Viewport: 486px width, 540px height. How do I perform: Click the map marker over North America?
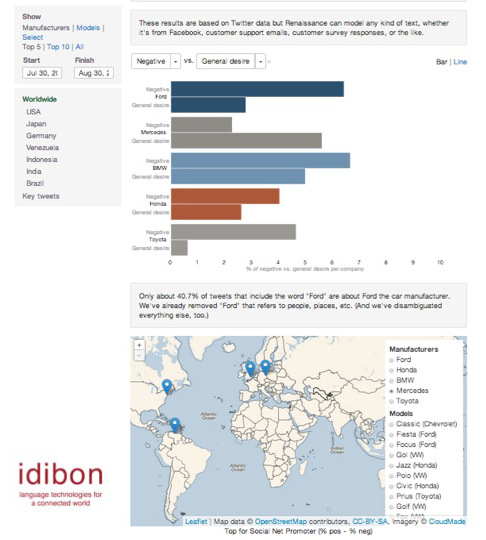coord(167,387)
